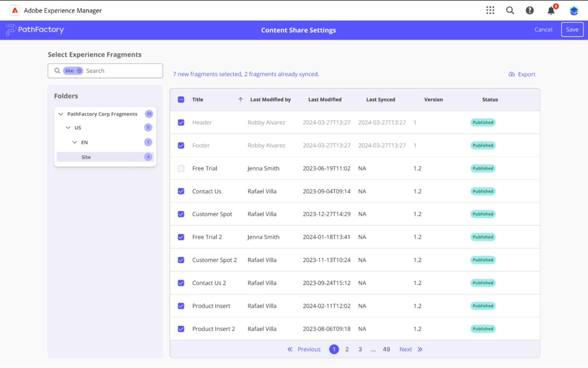Deselect the Header fragment checkbox
Image resolution: width=588 pixels, height=368 pixels.
coord(181,122)
